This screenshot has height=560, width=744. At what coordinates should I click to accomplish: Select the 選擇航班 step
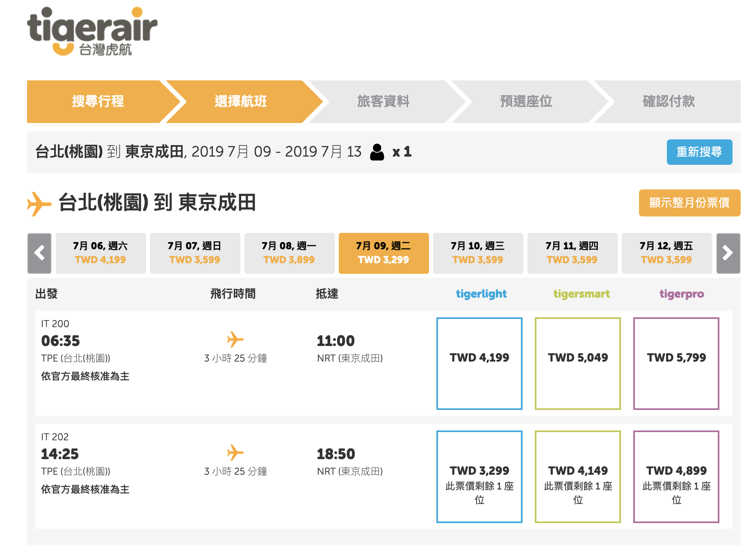pos(241,102)
